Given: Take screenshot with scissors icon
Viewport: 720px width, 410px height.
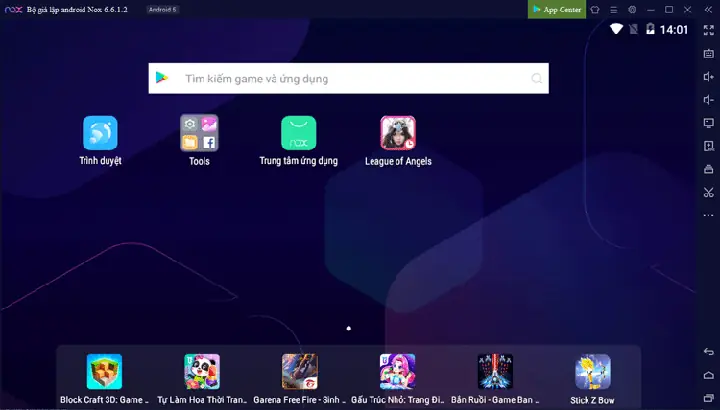Looking at the screenshot, I should pos(709,192).
